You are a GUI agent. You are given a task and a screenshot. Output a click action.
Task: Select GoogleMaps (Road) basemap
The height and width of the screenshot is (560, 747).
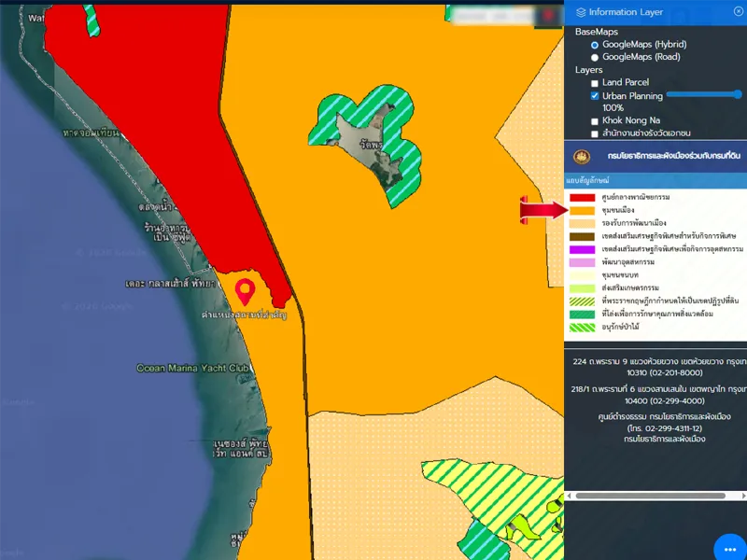click(595, 57)
